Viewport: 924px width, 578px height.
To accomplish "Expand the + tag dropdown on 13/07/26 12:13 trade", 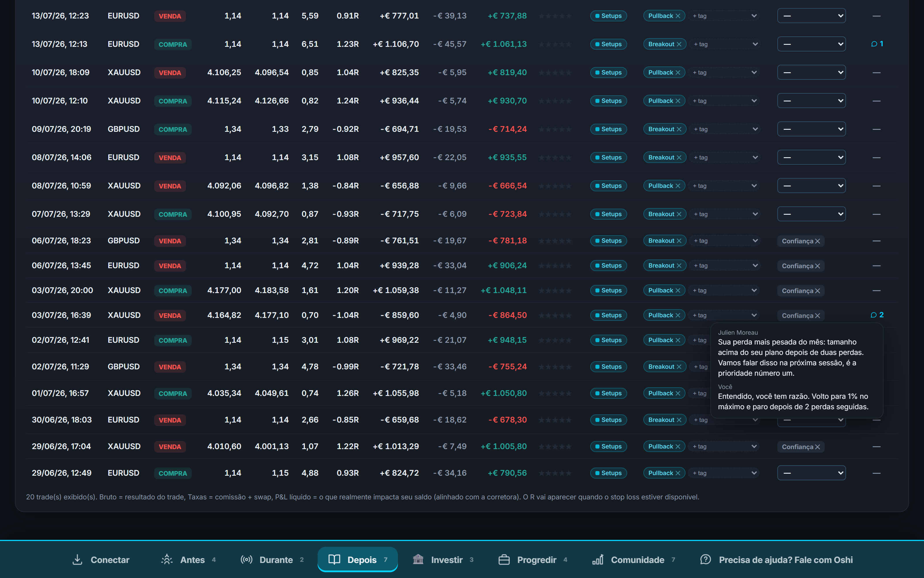I will [x=725, y=44].
